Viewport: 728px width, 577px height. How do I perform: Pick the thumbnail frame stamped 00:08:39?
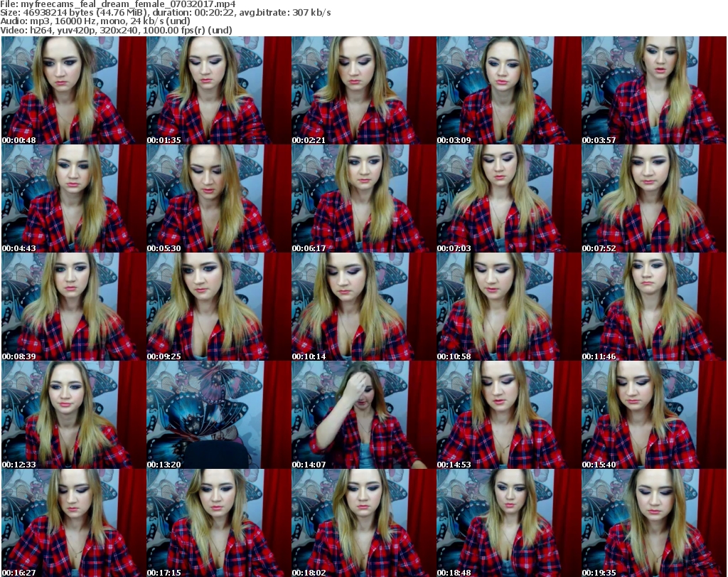[73, 307]
